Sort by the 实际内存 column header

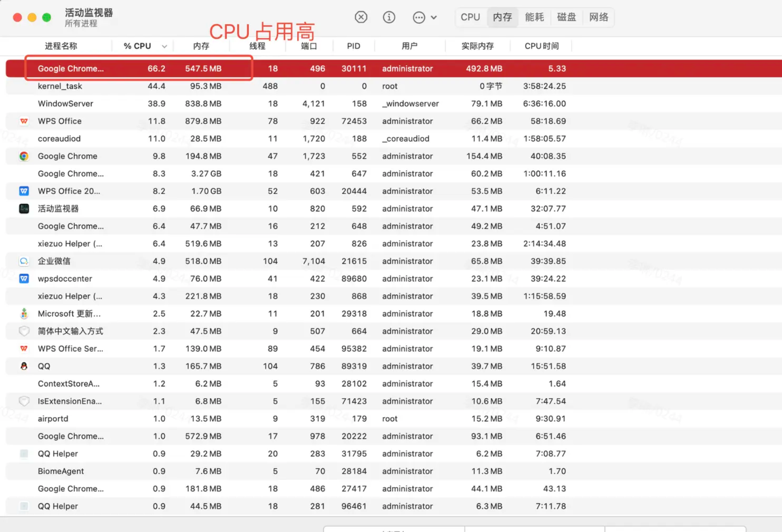(477, 46)
